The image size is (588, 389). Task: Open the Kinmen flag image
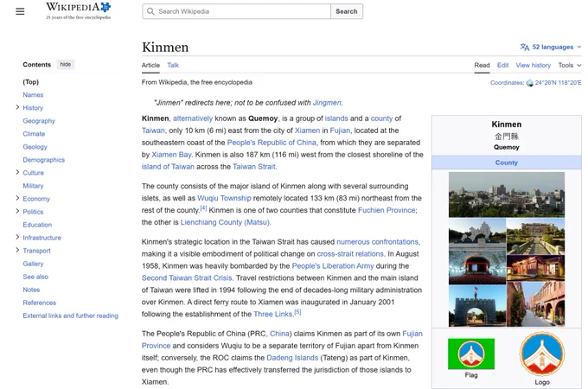click(471, 354)
